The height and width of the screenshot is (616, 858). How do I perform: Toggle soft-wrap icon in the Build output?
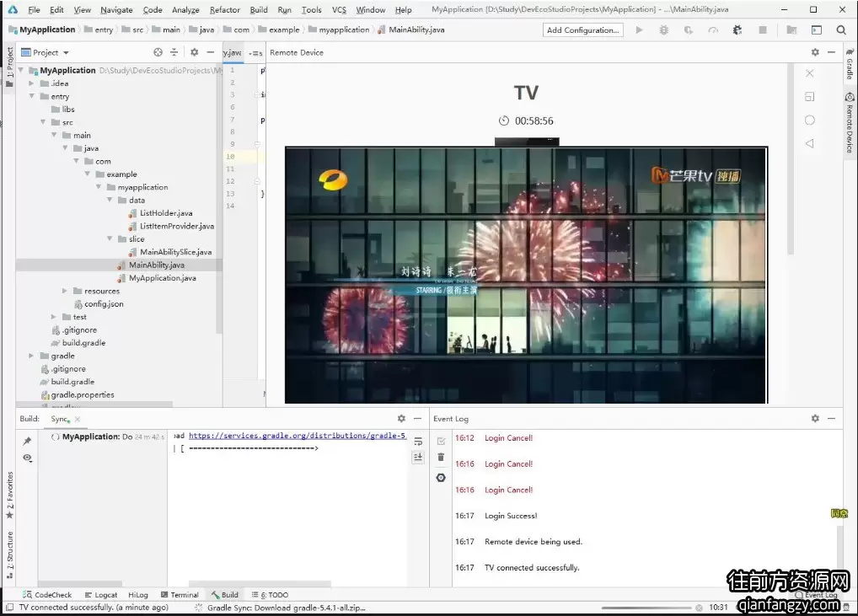[x=418, y=441]
